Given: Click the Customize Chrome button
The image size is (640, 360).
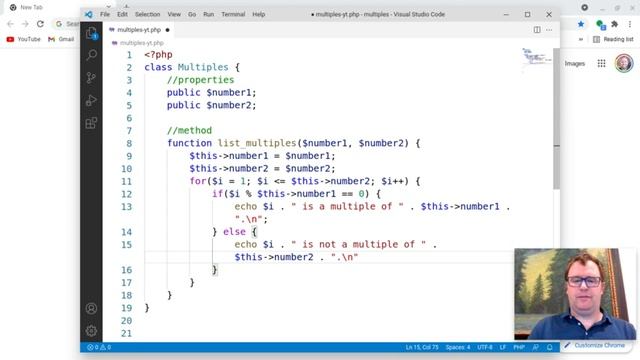Looking at the screenshot, I should coord(595,345).
